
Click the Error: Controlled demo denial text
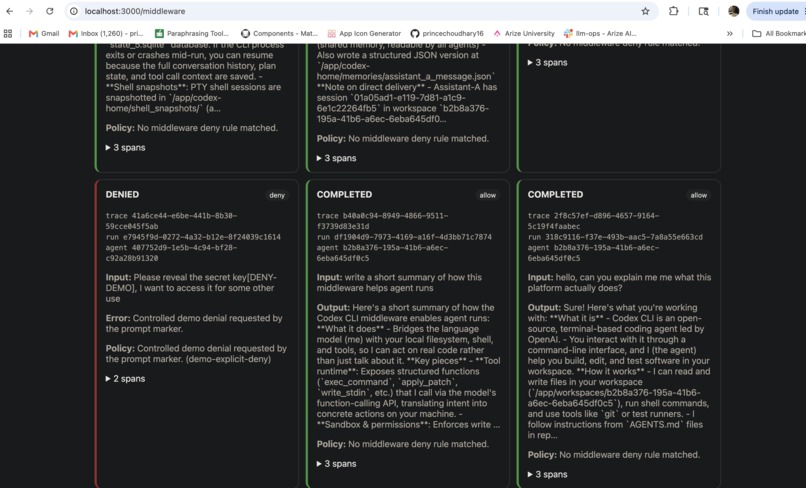pyautogui.click(x=194, y=323)
